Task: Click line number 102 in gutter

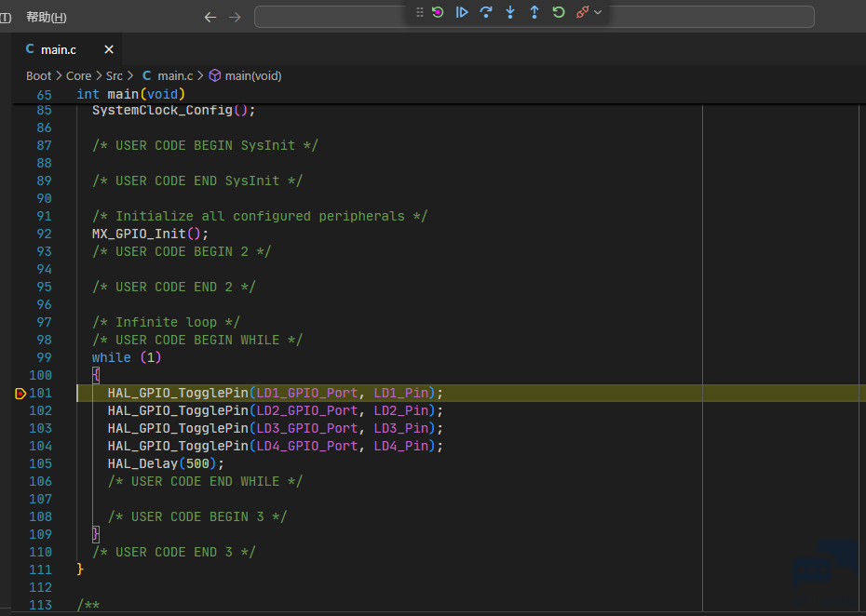Action: 40,410
